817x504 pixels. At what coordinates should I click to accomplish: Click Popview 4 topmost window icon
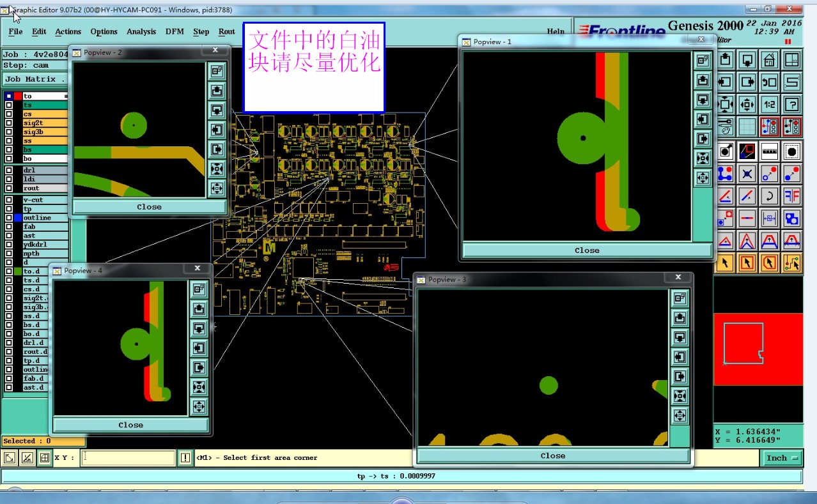(199, 289)
